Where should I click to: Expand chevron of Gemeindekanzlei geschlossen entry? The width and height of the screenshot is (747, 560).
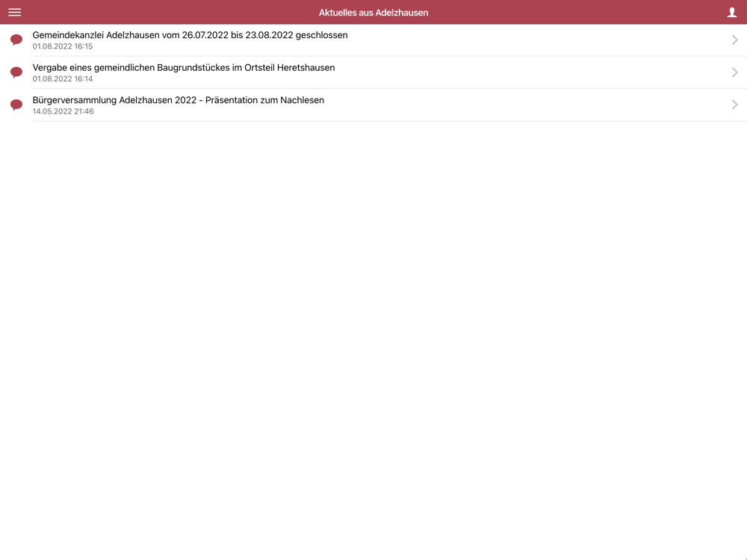pos(734,40)
